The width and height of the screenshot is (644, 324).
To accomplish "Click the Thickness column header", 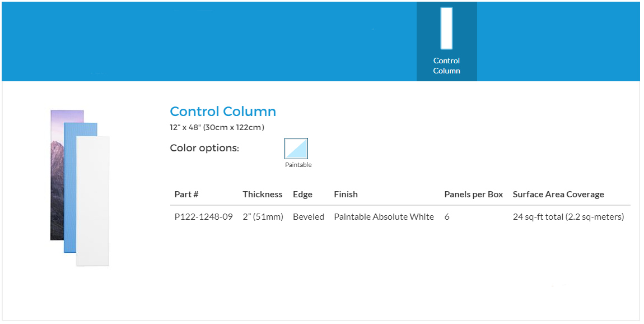I will [263, 195].
